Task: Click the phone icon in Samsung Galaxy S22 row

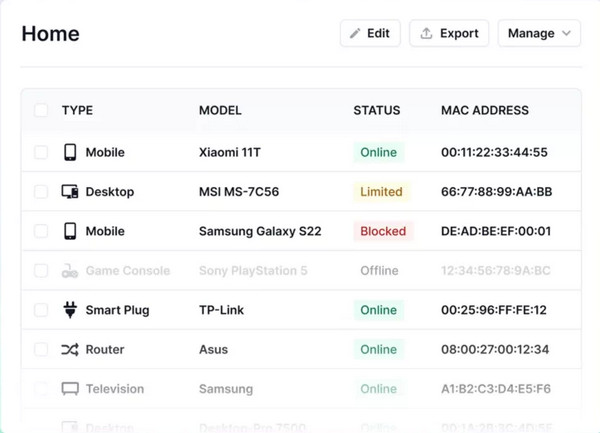Action: point(70,231)
